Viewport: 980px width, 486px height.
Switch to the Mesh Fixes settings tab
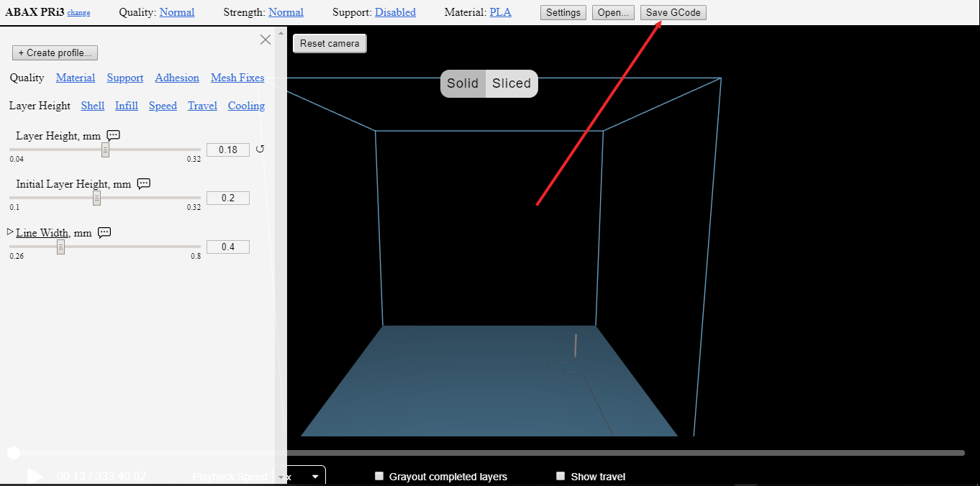click(237, 78)
